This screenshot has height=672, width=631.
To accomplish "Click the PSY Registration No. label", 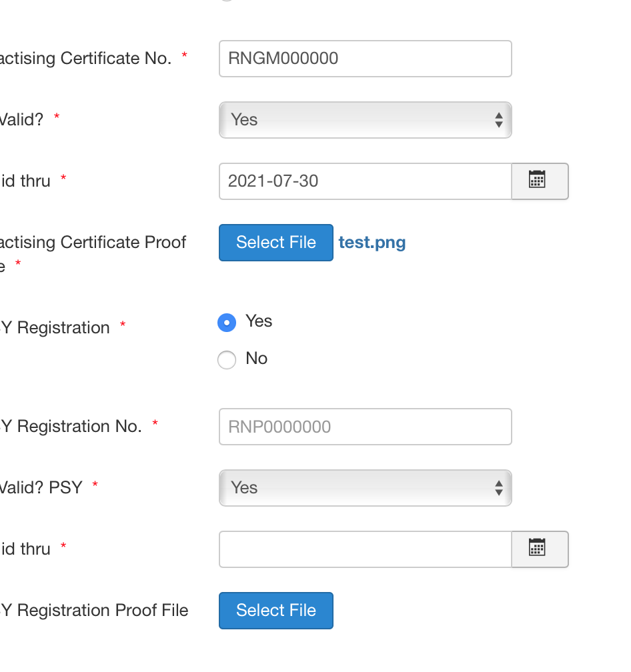I will point(71,427).
